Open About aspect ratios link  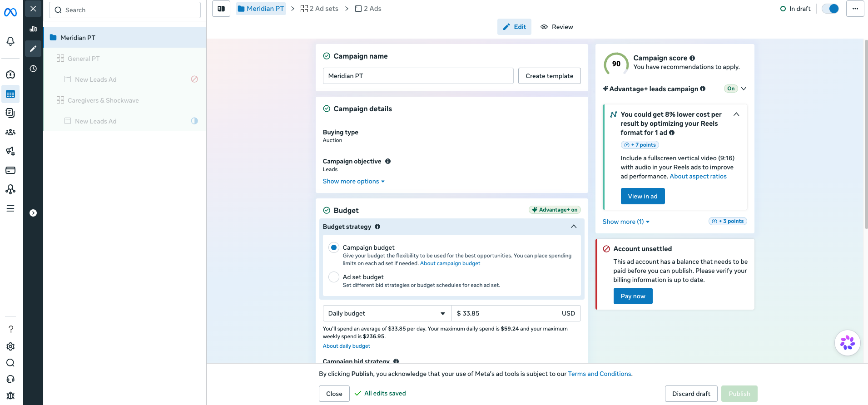[x=698, y=176]
